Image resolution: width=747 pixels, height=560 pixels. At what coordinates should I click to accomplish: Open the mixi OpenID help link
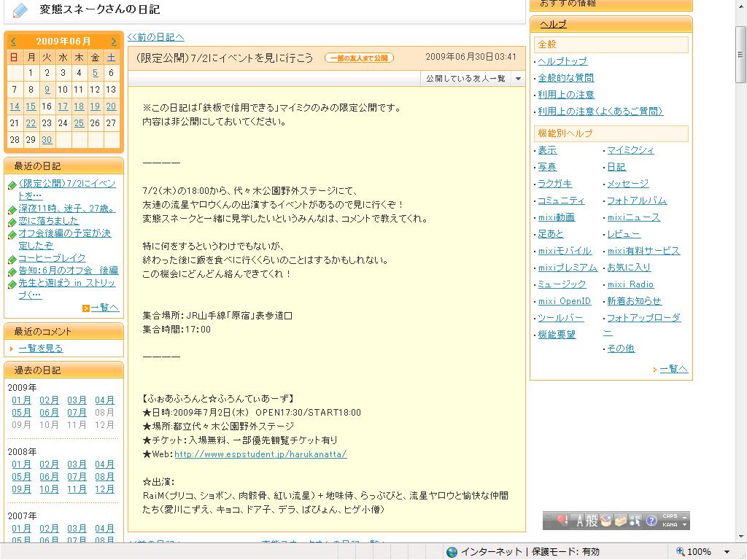pyautogui.click(x=565, y=301)
